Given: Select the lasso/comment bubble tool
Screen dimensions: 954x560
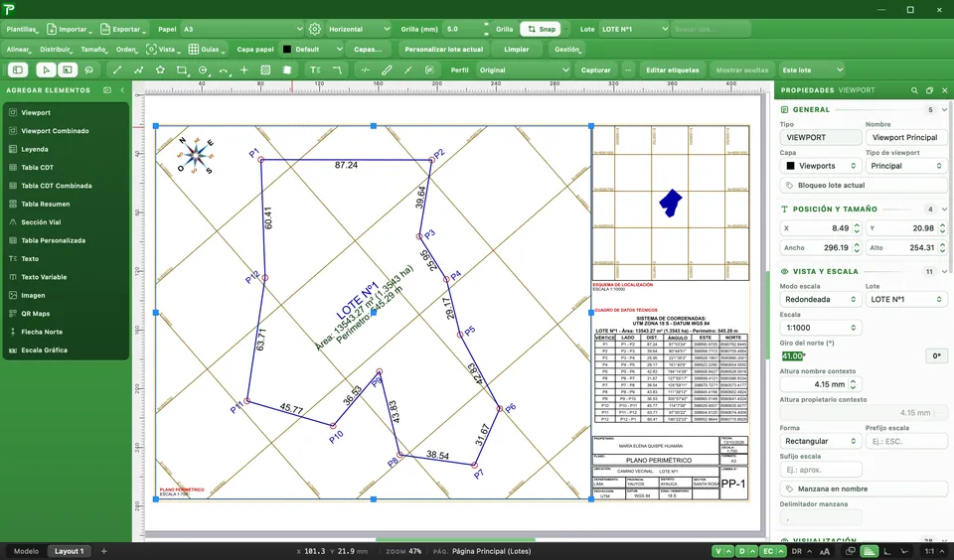Looking at the screenshot, I should [x=88, y=70].
